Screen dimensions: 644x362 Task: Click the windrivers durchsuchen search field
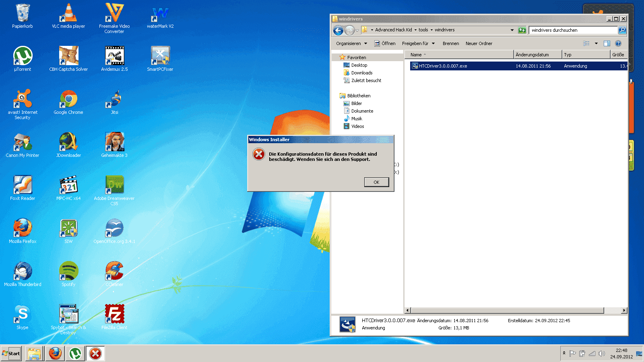tap(574, 30)
